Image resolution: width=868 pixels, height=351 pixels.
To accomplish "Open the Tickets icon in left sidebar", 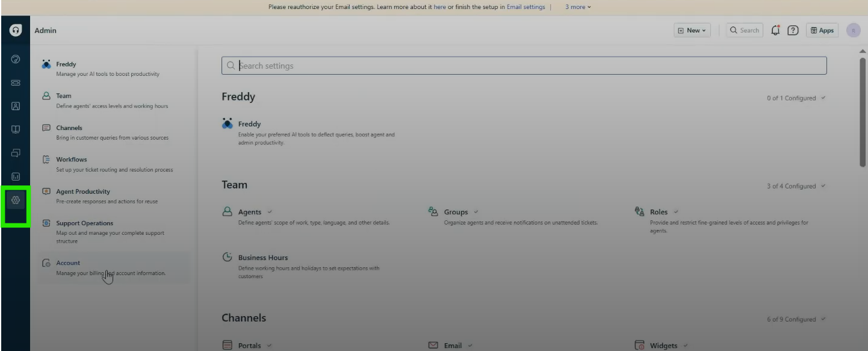I will [x=16, y=82].
